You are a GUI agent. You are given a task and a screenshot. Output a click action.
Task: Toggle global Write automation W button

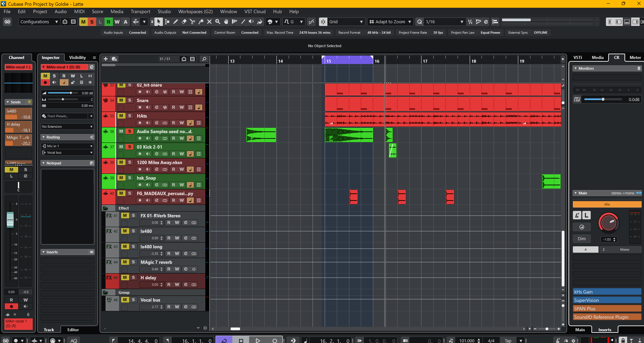point(117,22)
